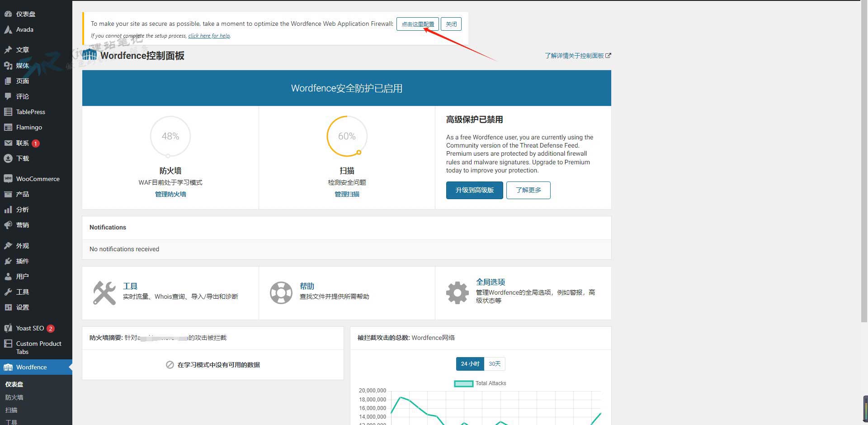Click the 媒体 media icon

point(8,66)
